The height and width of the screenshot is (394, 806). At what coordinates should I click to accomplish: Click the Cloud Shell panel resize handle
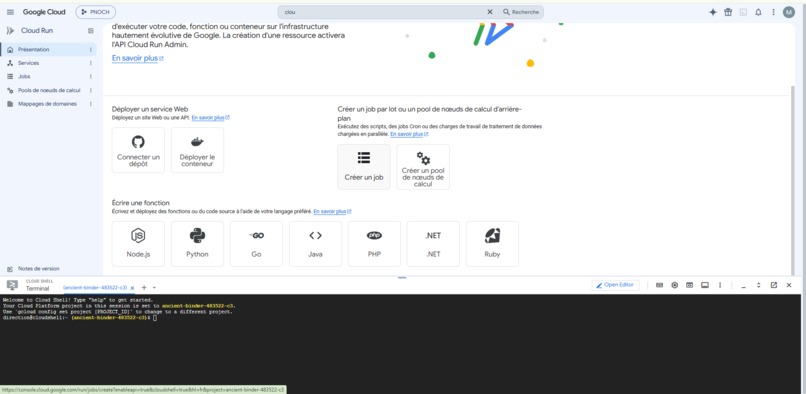click(x=402, y=277)
